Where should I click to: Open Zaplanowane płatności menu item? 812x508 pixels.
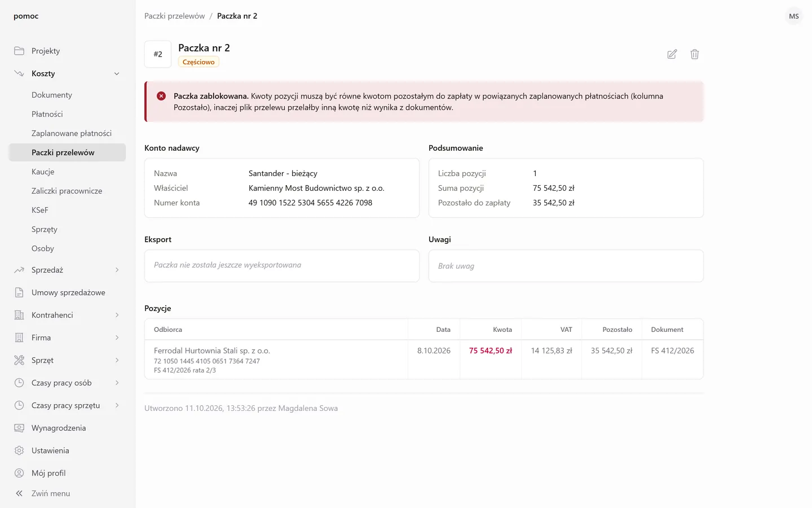click(67, 133)
